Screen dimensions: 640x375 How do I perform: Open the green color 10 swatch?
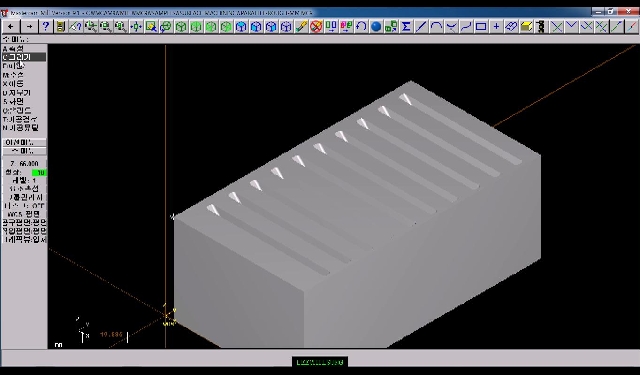[40, 173]
